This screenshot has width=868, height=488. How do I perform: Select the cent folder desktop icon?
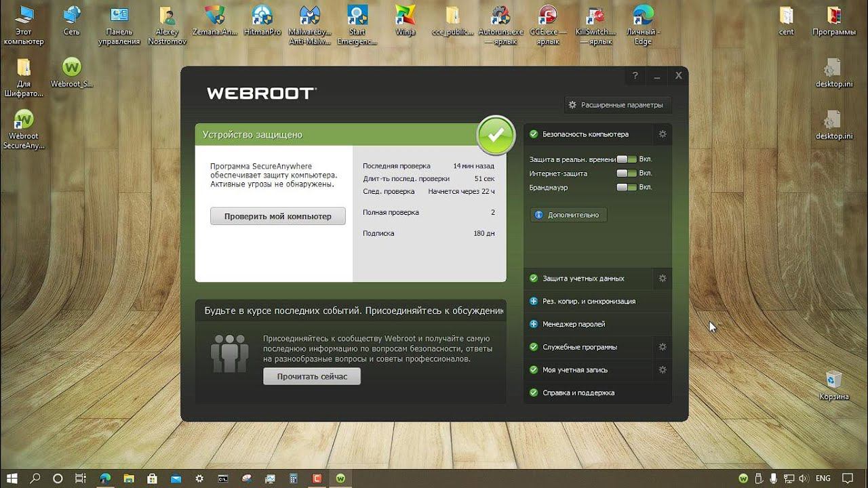[x=786, y=21]
